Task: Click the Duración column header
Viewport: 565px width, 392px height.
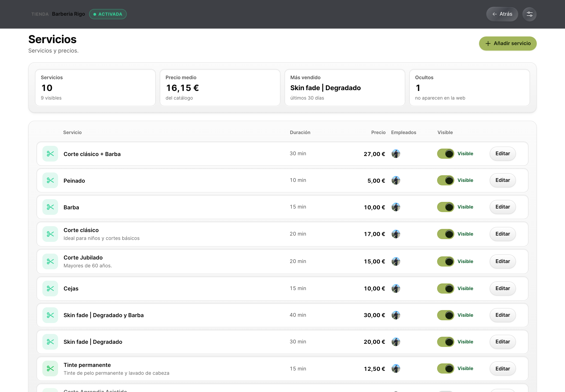Action: click(300, 132)
